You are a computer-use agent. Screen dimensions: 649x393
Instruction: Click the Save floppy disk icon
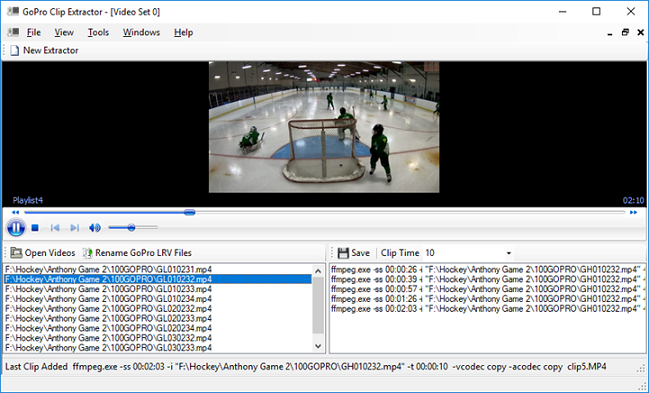coord(343,253)
